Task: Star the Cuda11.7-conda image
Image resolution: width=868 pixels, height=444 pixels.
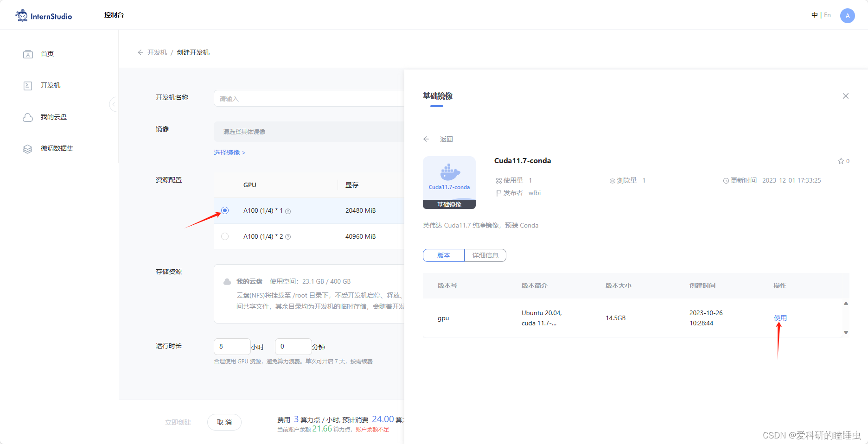Action: point(841,161)
